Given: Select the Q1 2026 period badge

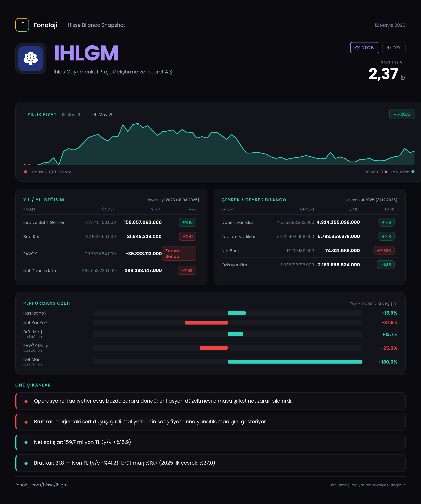Looking at the screenshot, I should click(x=364, y=48).
